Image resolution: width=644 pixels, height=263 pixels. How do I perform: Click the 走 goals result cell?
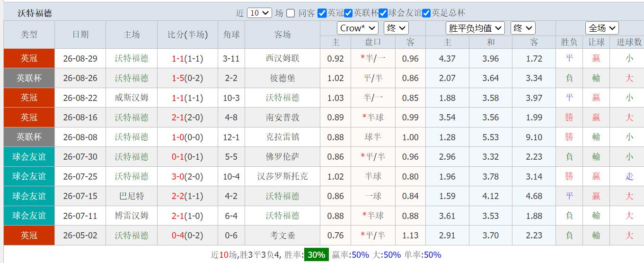pyautogui.click(x=629, y=177)
